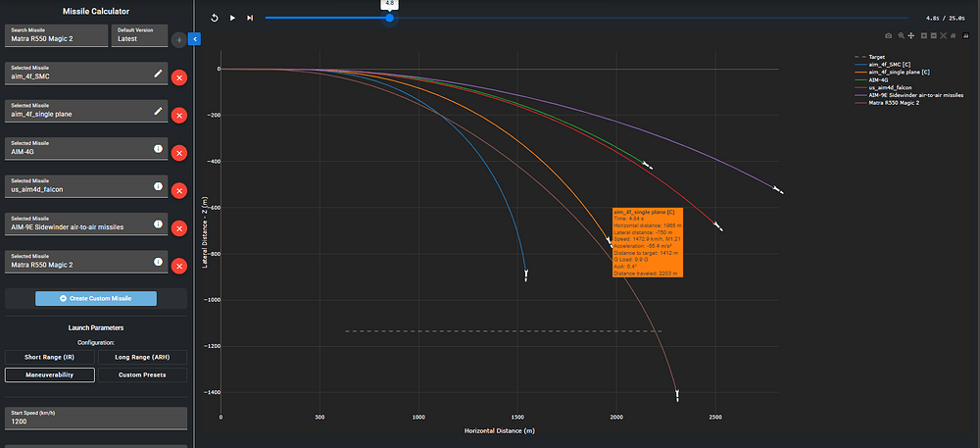980x448 pixels.
Task: Click the plot autoscale icon
Action: (x=944, y=35)
